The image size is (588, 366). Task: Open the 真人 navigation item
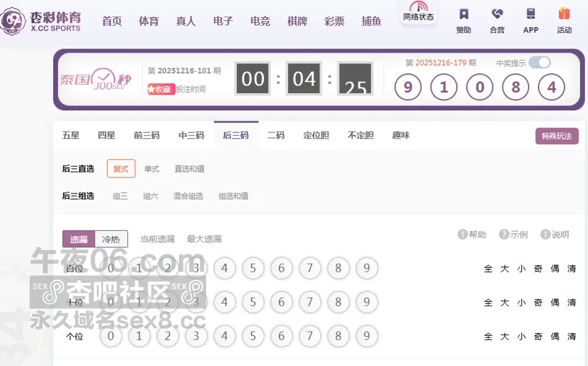click(x=186, y=21)
